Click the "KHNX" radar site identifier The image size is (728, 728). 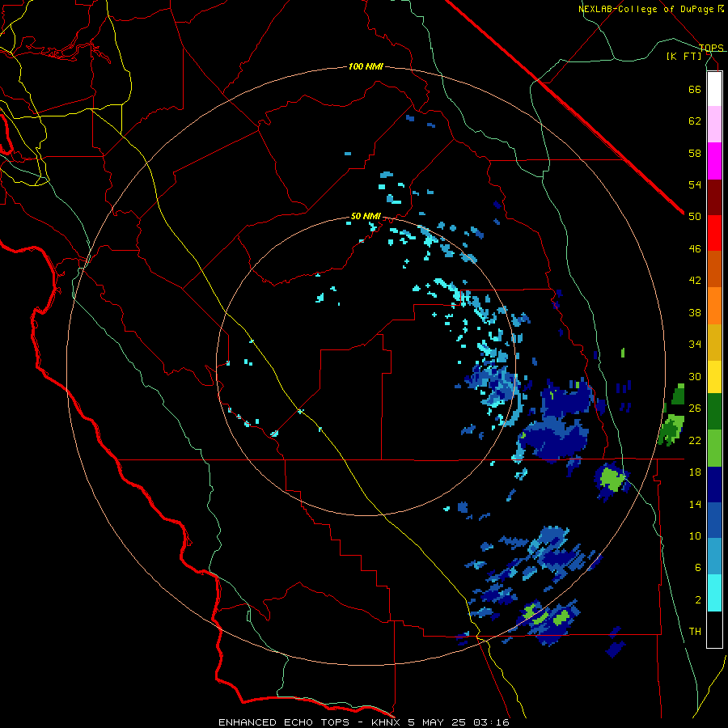tap(387, 722)
